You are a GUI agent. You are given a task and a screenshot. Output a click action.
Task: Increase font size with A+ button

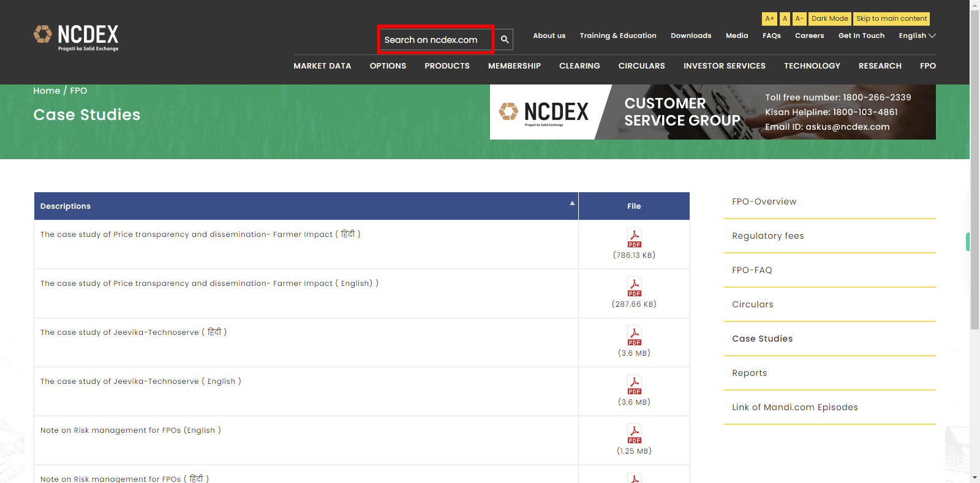(x=769, y=19)
